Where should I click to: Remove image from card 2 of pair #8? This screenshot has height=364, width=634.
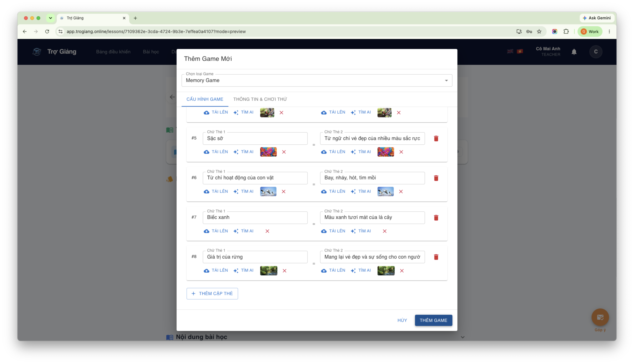point(402,270)
